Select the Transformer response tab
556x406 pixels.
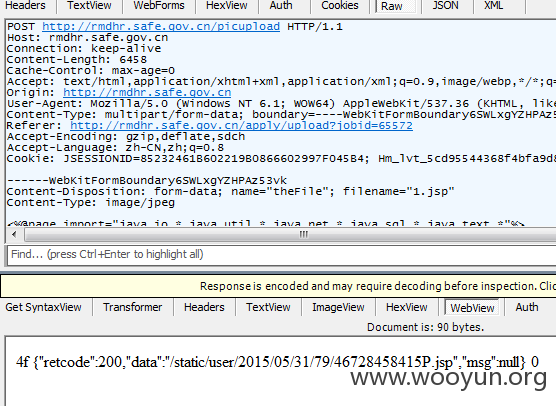point(133,307)
